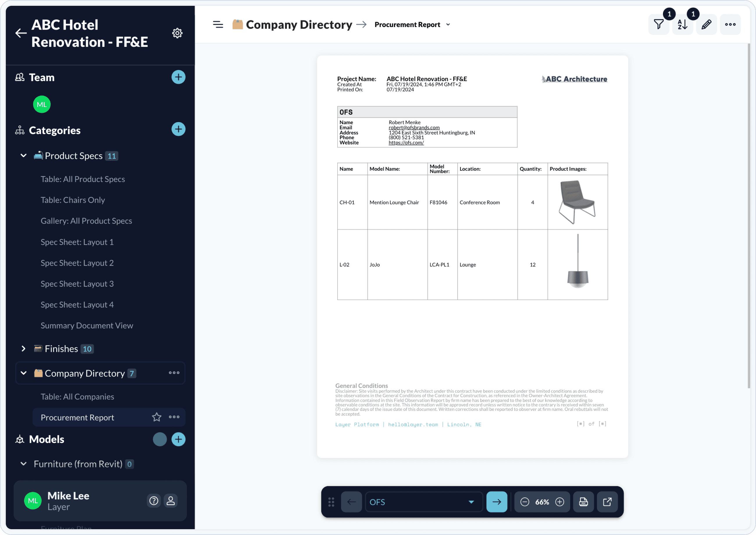Screen dimensions: 756x535
Task: Open Summary Document View
Action: 87,325
